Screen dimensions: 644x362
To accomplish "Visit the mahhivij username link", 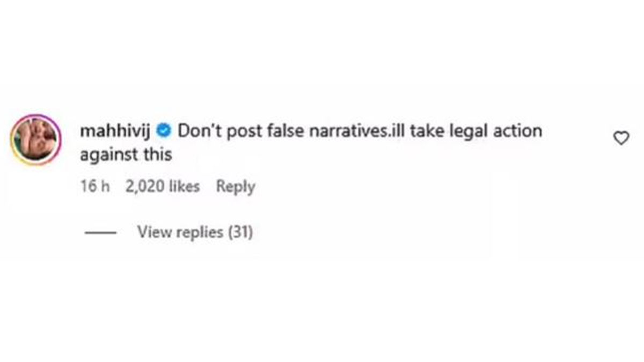I will pos(118,131).
